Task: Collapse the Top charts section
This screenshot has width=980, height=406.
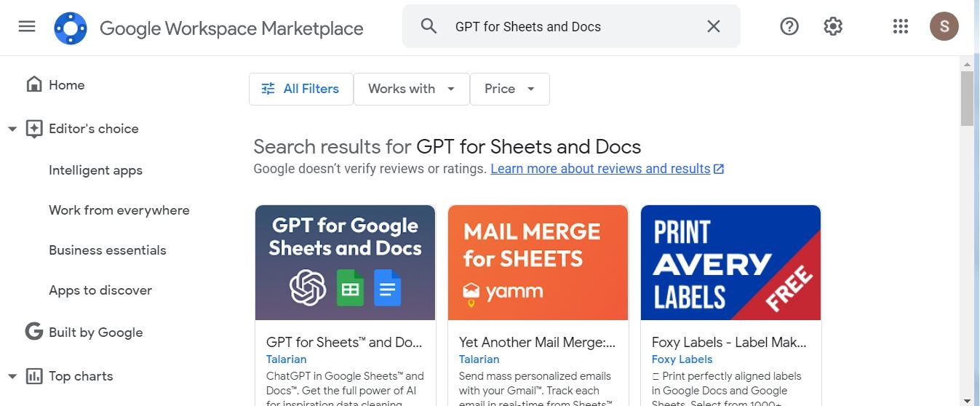Action: coord(12,377)
